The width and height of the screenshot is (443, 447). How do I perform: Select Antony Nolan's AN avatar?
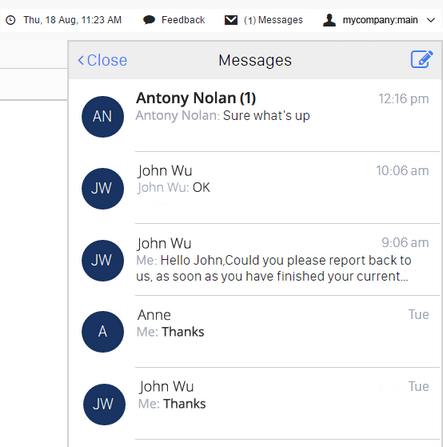pyautogui.click(x=103, y=117)
